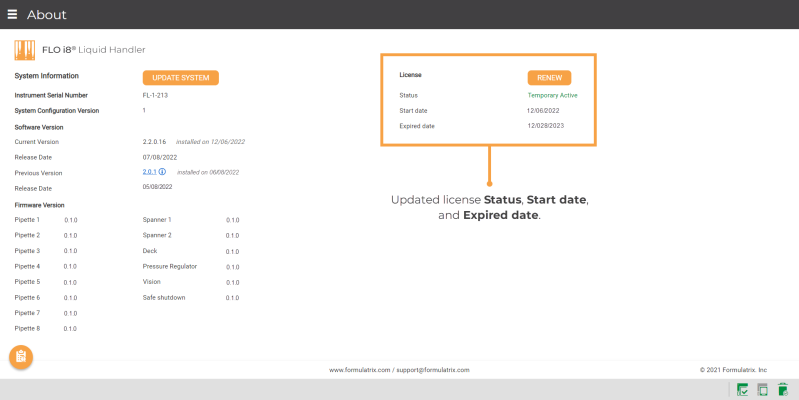Open the hamburger navigation menu
799x400 pixels.
point(12,14)
